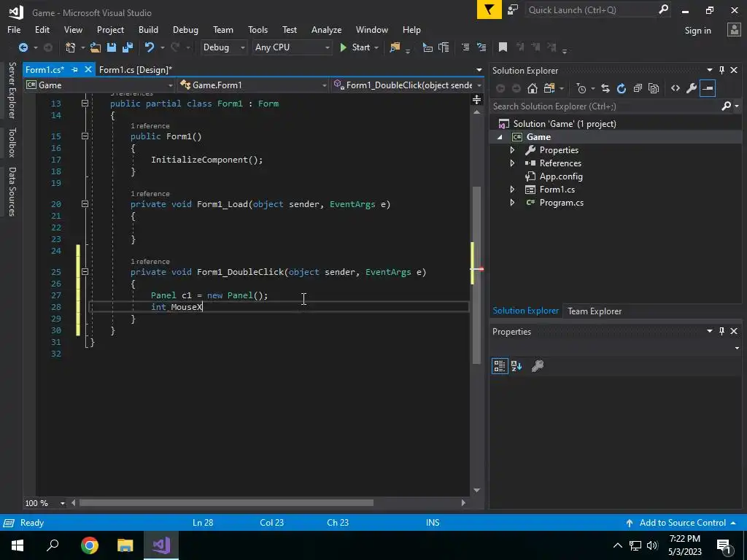The width and height of the screenshot is (747, 560).
Task: Open the Form1_DoubleClick member dropdown
Action: (x=407, y=85)
